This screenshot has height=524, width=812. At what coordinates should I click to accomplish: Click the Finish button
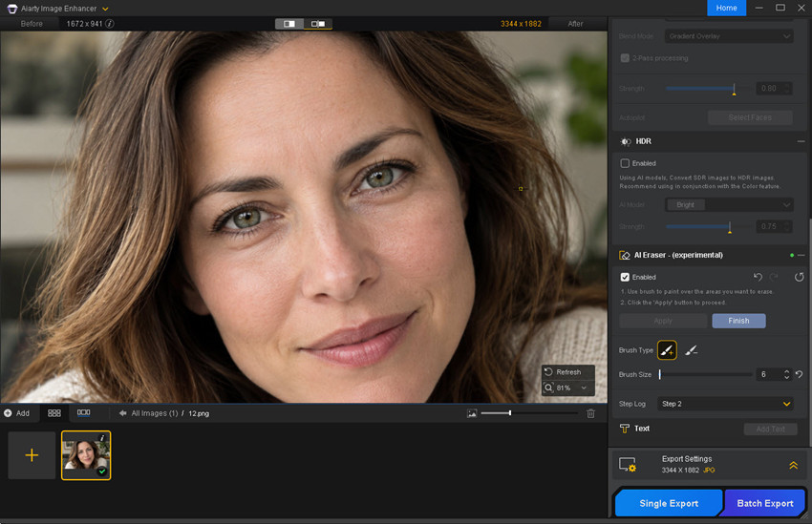[x=738, y=321]
